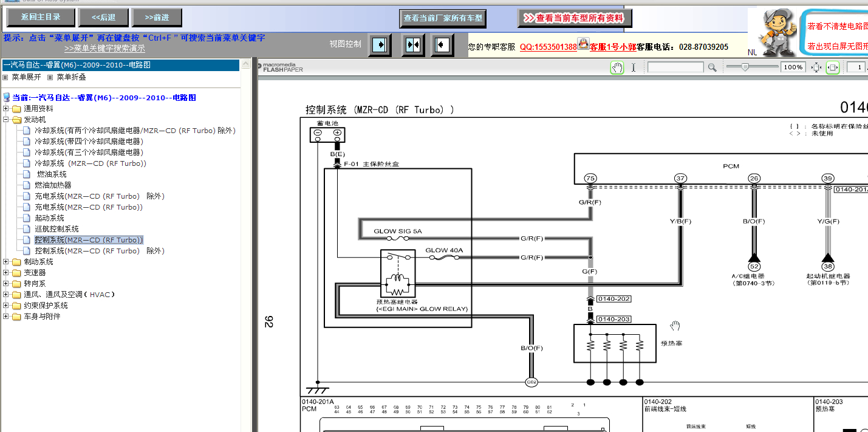Image resolution: width=868 pixels, height=432 pixels.
Task: Click the 一汽马自达--睿翼(M6) title bar in left panel
Action: [x=120, y=64]
